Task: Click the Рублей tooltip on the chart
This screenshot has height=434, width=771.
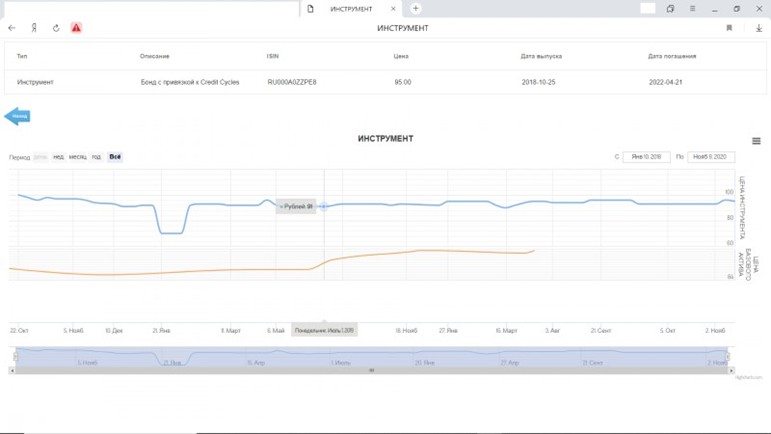Action: 296,206
